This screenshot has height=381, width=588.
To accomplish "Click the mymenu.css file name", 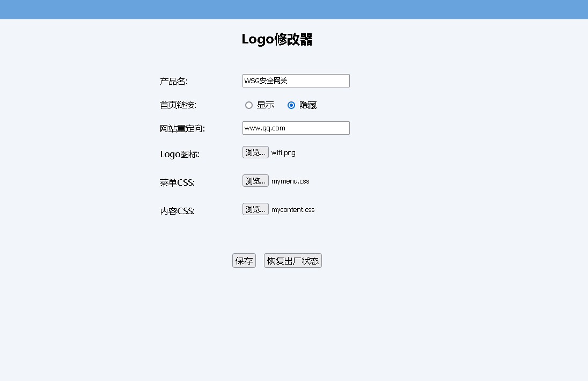I will pyautogui.click(x=290, y=181).
